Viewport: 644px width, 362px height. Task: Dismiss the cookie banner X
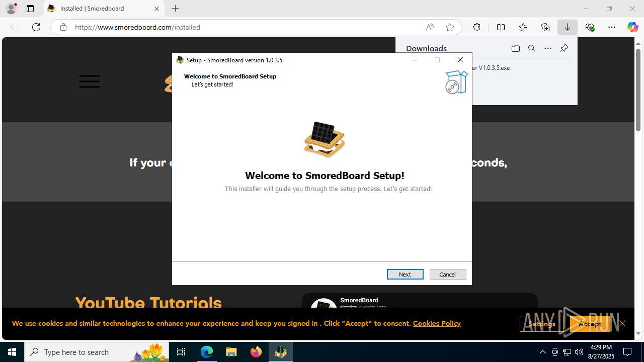622,323
